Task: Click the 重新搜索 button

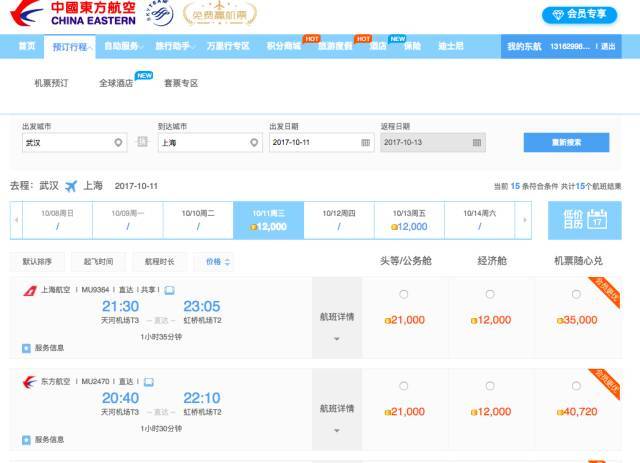Action: tap(567, 142)
